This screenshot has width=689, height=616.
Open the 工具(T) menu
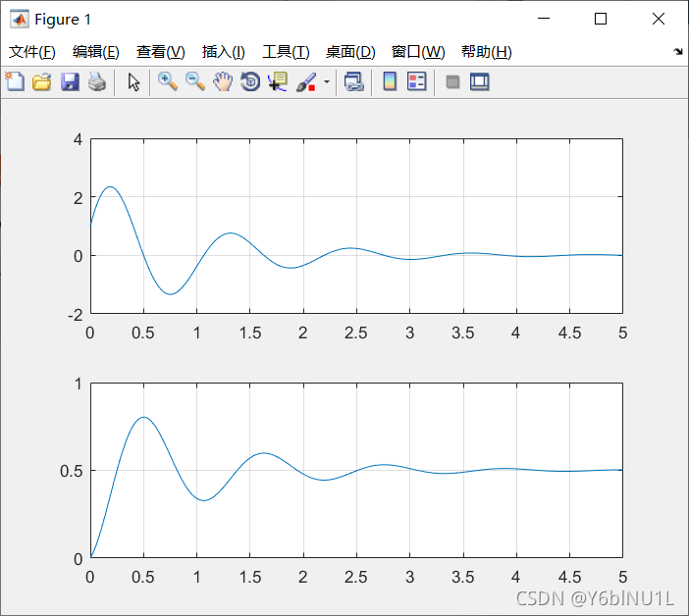tap(286, 52)
